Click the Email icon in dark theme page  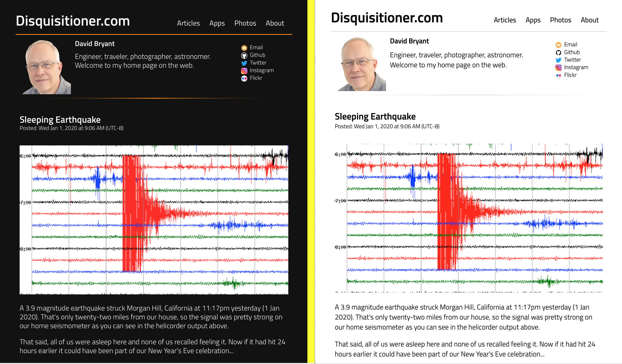[x=244, y=48]
